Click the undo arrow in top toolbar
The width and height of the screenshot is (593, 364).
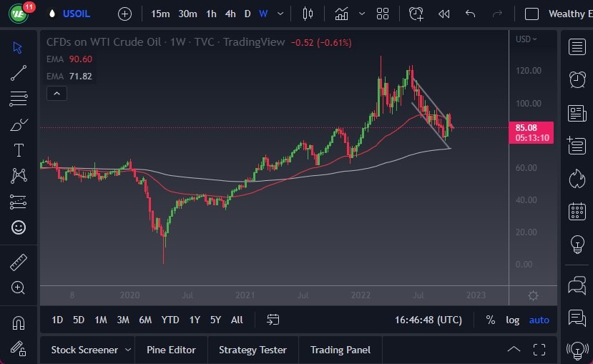[470, 14]
